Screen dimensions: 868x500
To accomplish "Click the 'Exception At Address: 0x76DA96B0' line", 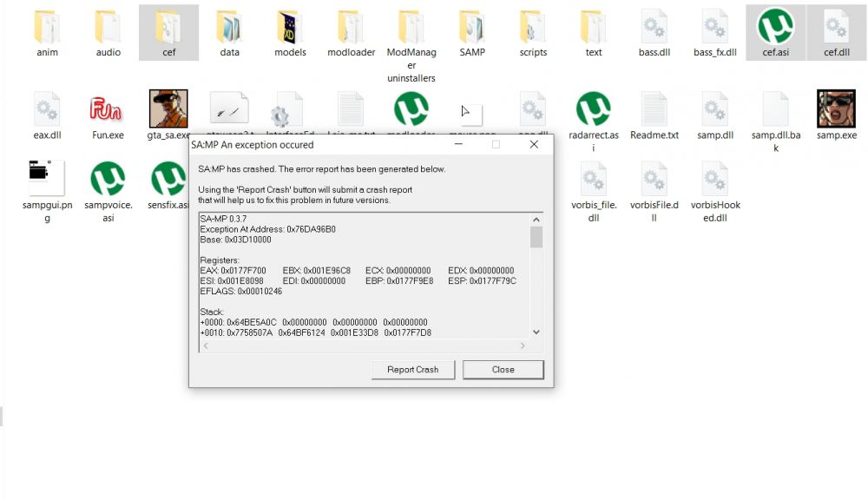I will click(x=268, y=229).
